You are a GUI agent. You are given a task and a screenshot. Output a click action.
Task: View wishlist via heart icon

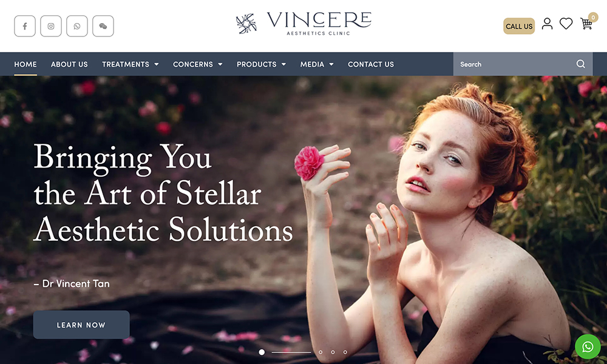[566, 24]
